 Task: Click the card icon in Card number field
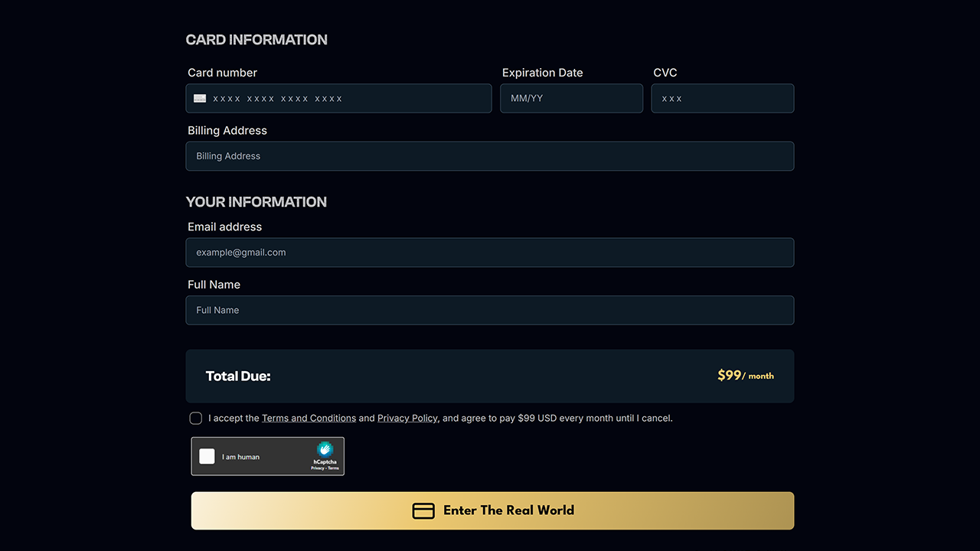pyautogui.click(x=200, y=99)
